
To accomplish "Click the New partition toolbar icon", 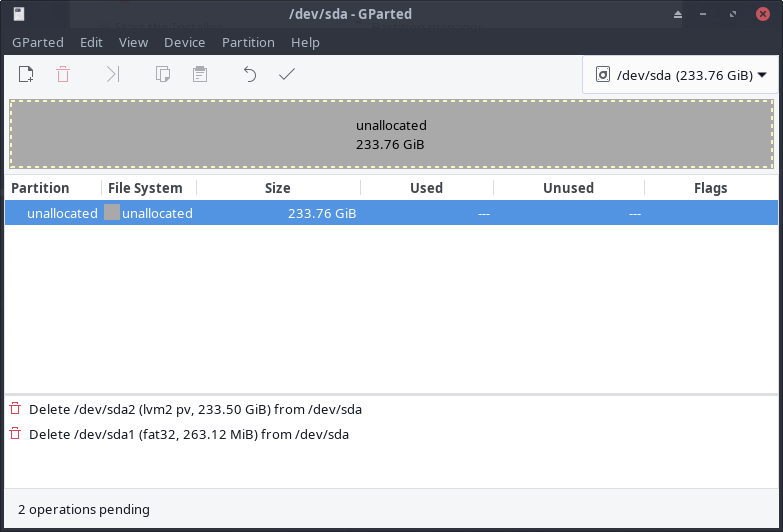I will click(x=27, y=74).
